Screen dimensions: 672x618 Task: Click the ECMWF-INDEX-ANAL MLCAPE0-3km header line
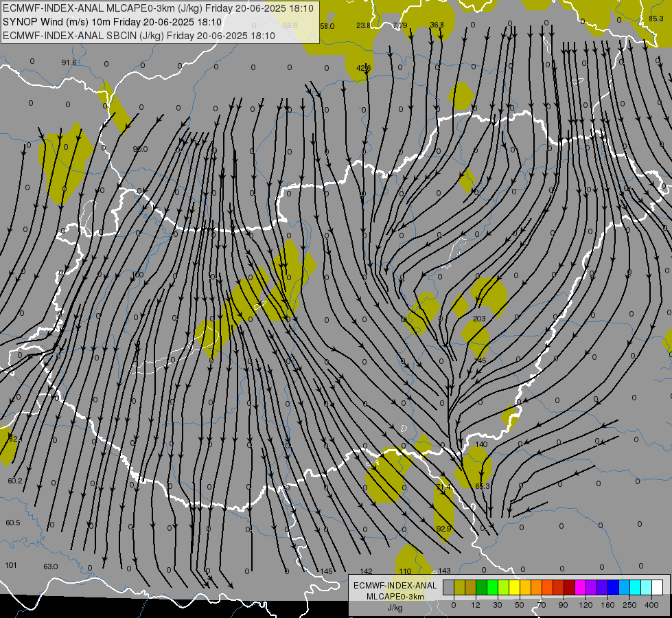158,8
